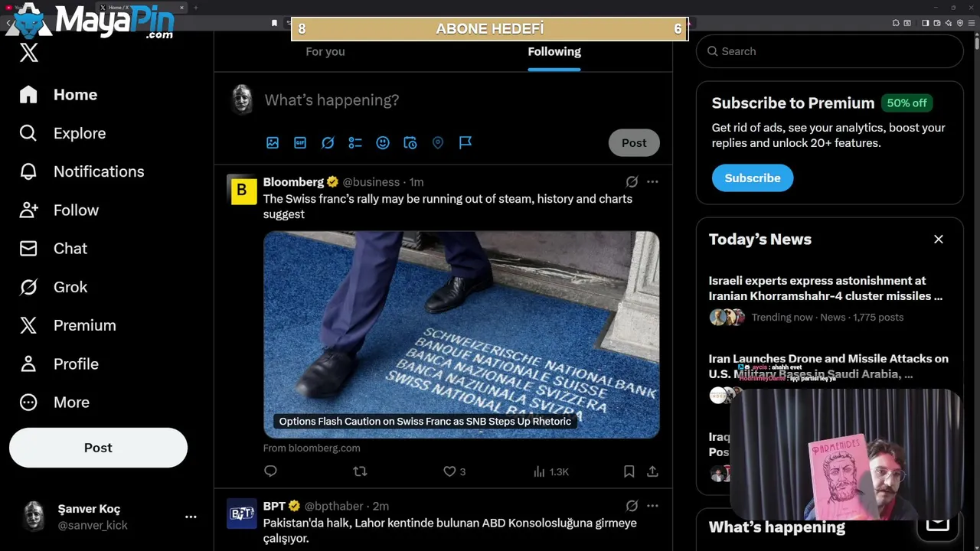Click the Search field
The height and width of the screenshot is (551, 980).
829,51
